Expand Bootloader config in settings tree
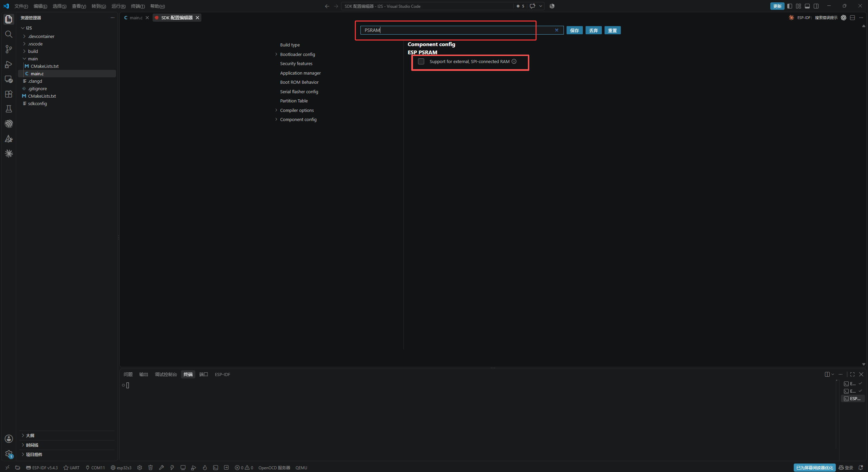Screen dimensions: 868x472 click(x=276, y=54)
